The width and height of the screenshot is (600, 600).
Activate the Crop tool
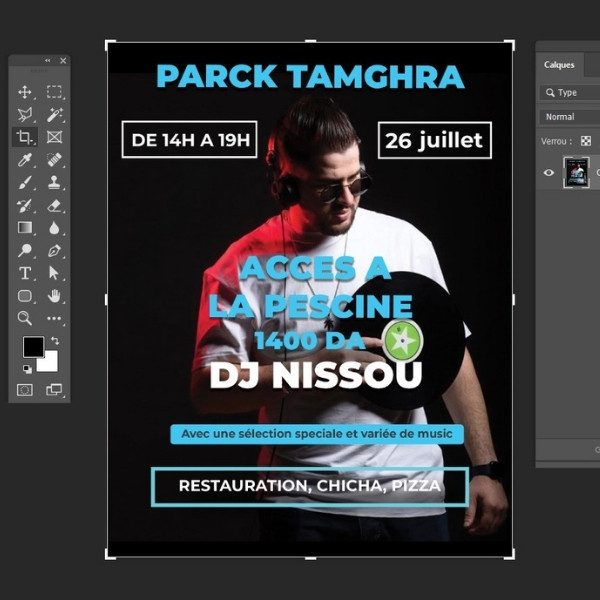(25, 137)
